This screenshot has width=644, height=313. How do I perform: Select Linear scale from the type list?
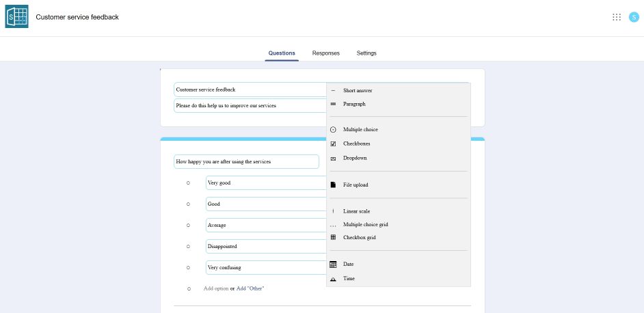[356, 211]
